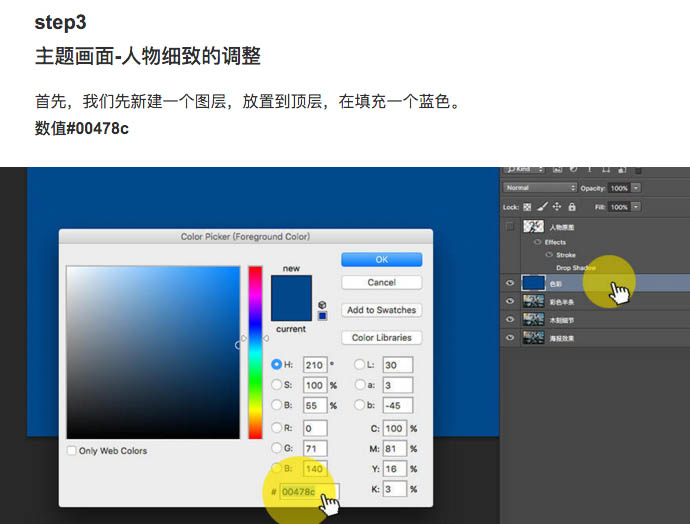
Task: Hide the 木刻细节 layer eye icon
Action: pyautogui.click(x=510, y=319)
